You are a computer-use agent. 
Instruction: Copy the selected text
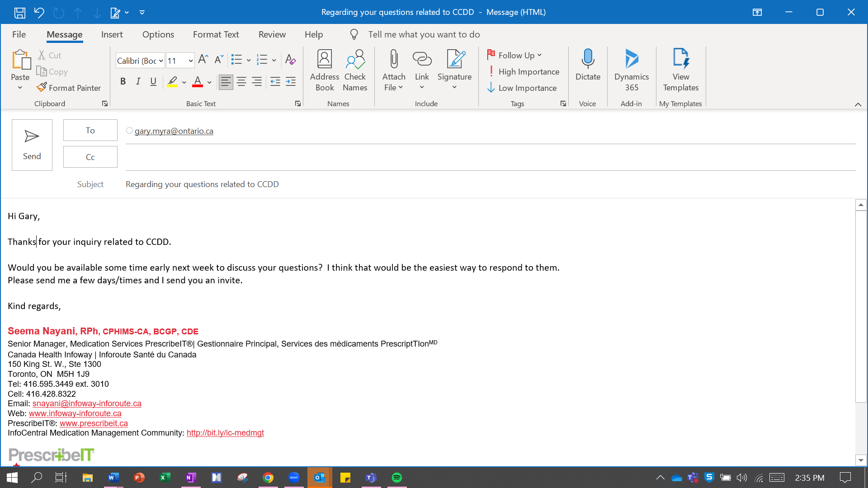point(52,71)
